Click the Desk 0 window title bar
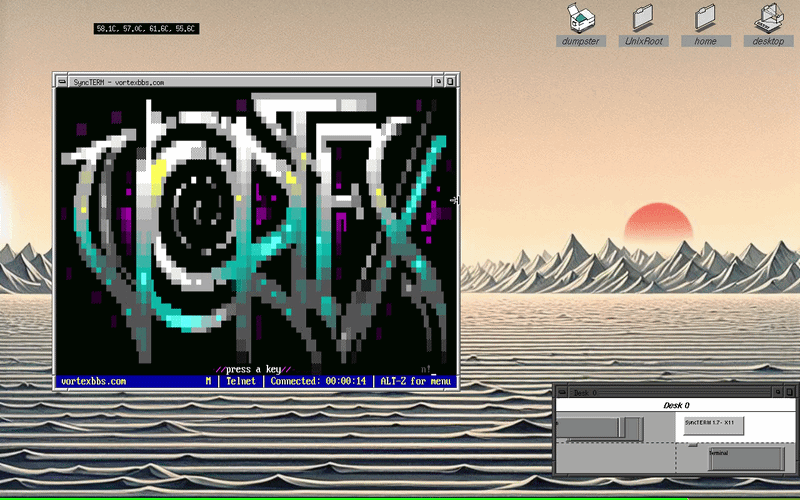Image resolution: width=800 pixels, height=500 pixels. (x=670, y=392)
